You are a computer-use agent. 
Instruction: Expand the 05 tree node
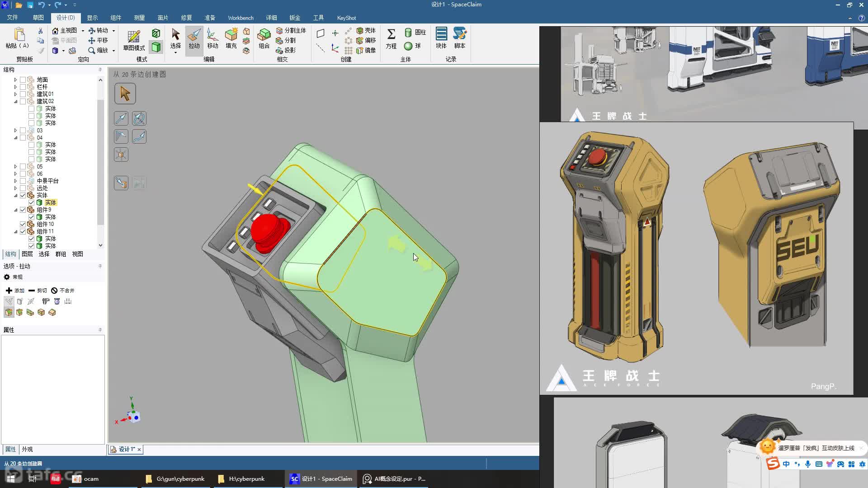click(15, 166)
